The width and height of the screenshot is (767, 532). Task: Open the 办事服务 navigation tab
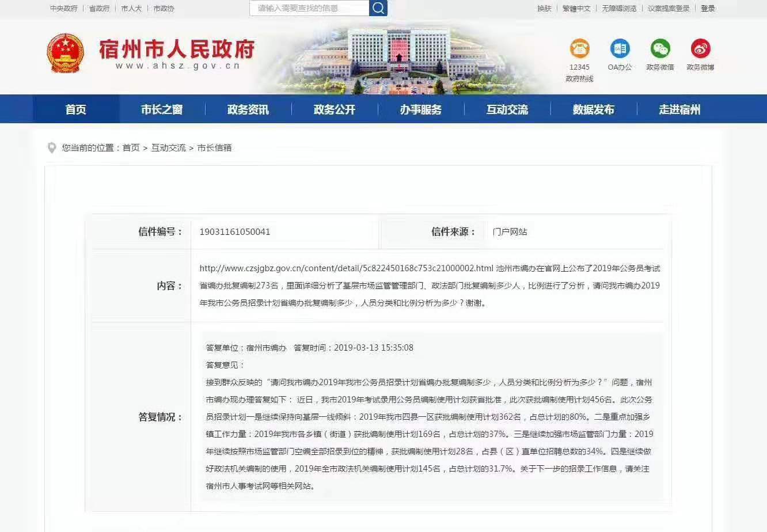click(421, 109)
